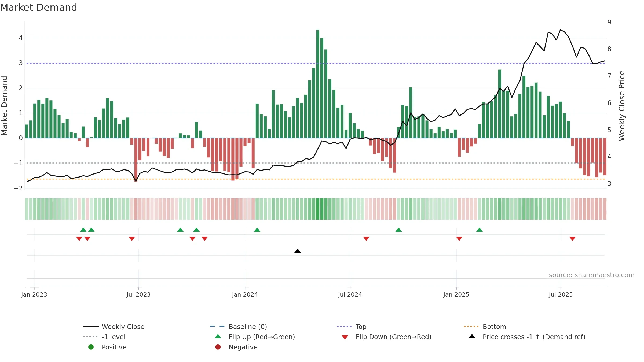The image size is (644, 362).
Task: Click the Jul 2025 axis label
Action: pos(561,294)
